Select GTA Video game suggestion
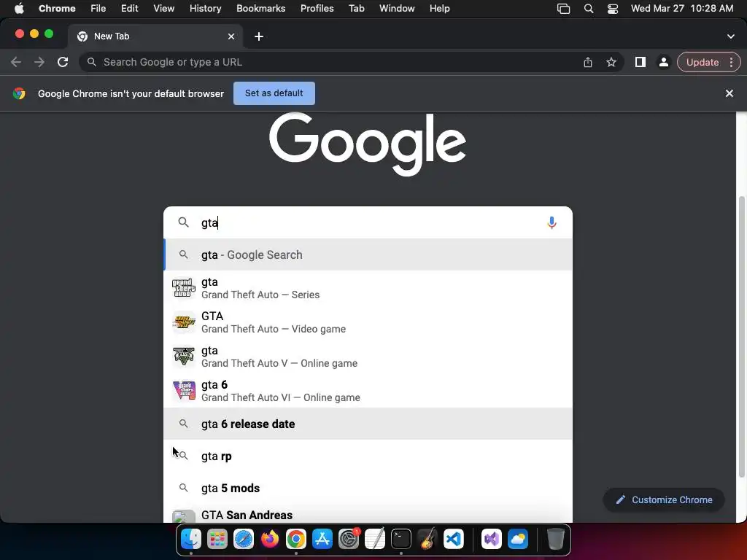Viewport: 747px width, 560px height. coord(368,322)
